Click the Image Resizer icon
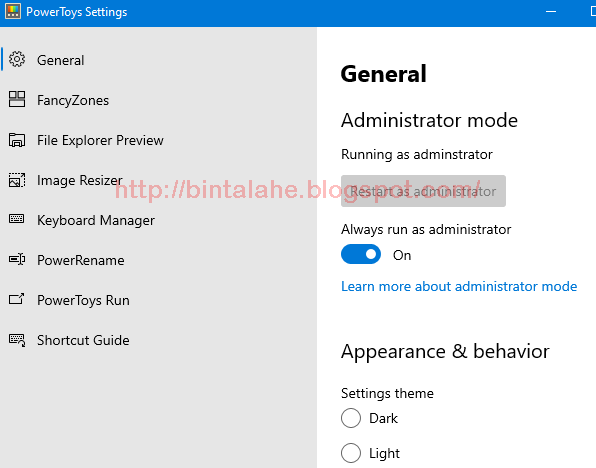The width and height of the screenshot is (596, 468). (x=17, y=180)
